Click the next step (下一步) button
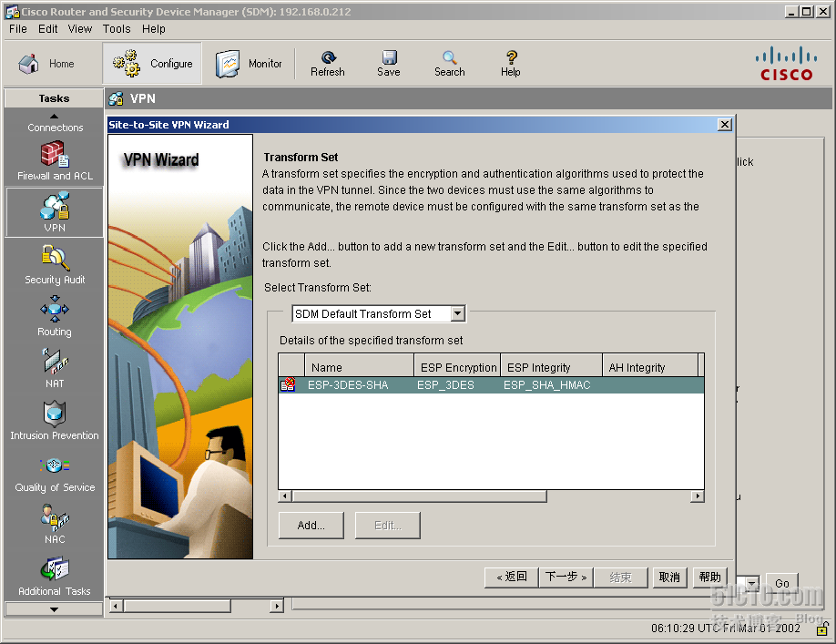Image resolution: width=836 pixels, height=644 pixels. tap(566, 577)
